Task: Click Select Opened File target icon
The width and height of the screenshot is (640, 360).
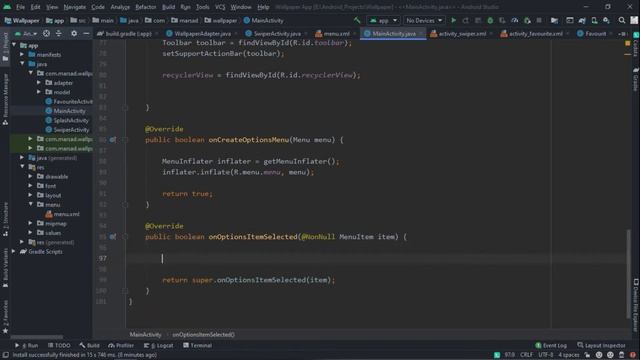Action: coord(47,33)
